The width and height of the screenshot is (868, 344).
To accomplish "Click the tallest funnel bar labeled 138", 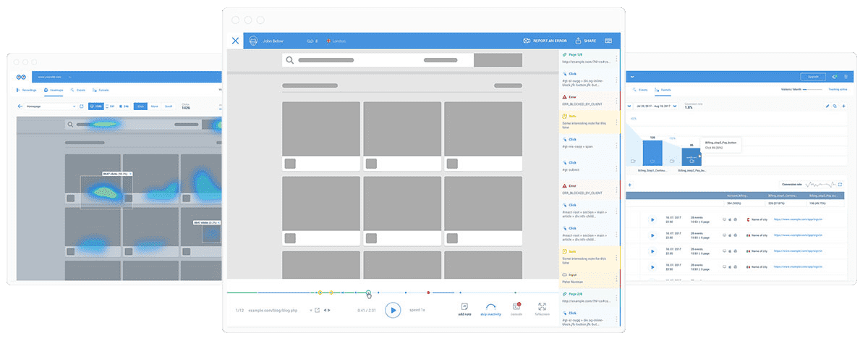I will (x=652, y=153).
